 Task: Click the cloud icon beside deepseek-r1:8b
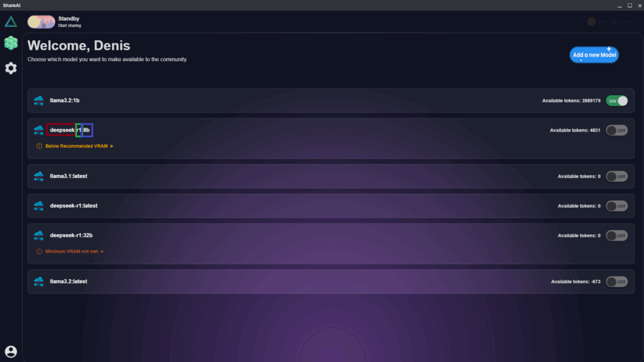[38, 130]
